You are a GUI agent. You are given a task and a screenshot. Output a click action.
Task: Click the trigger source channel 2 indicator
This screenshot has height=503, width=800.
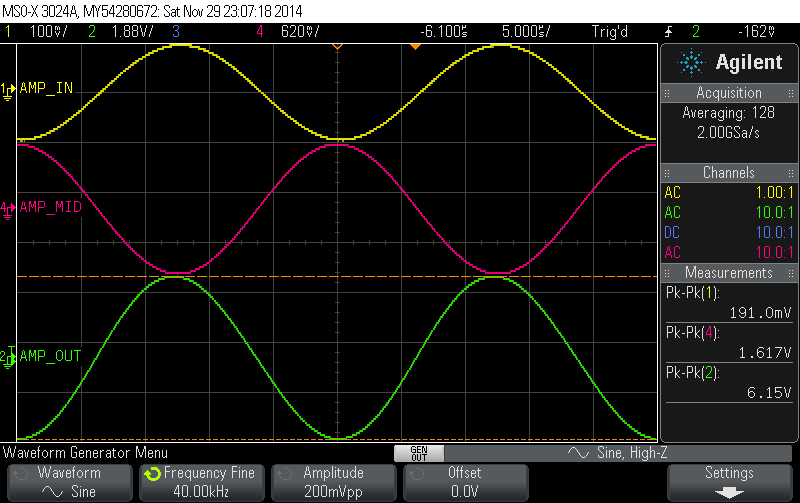[696, 32]
